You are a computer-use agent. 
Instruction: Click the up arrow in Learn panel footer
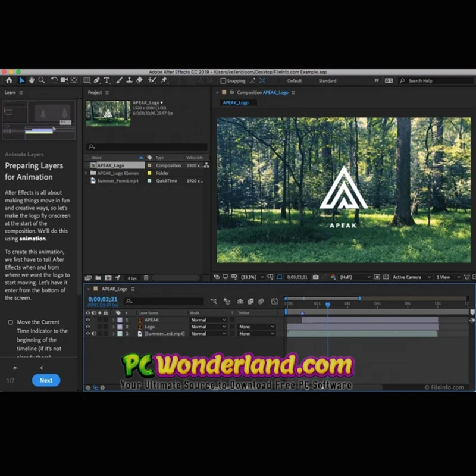15,368
